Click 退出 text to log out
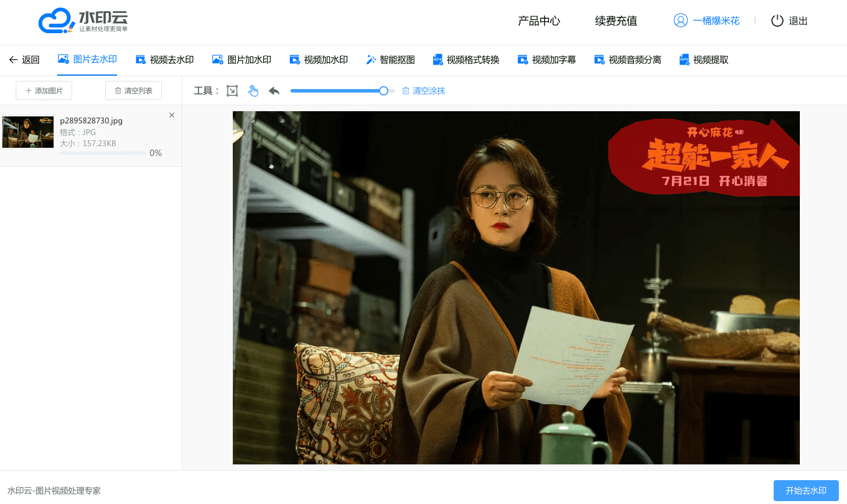847x504 pixels. tap(798, 21)
